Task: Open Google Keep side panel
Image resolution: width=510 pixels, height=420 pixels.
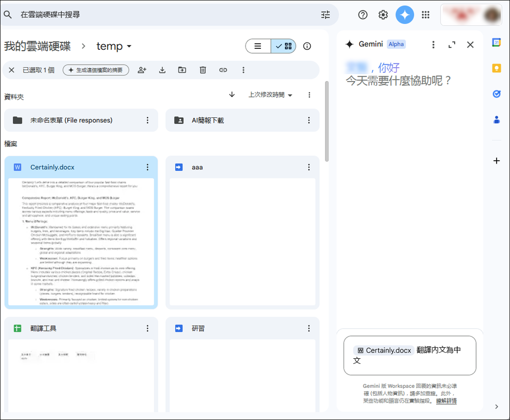Action: click(x=497, y=68)
